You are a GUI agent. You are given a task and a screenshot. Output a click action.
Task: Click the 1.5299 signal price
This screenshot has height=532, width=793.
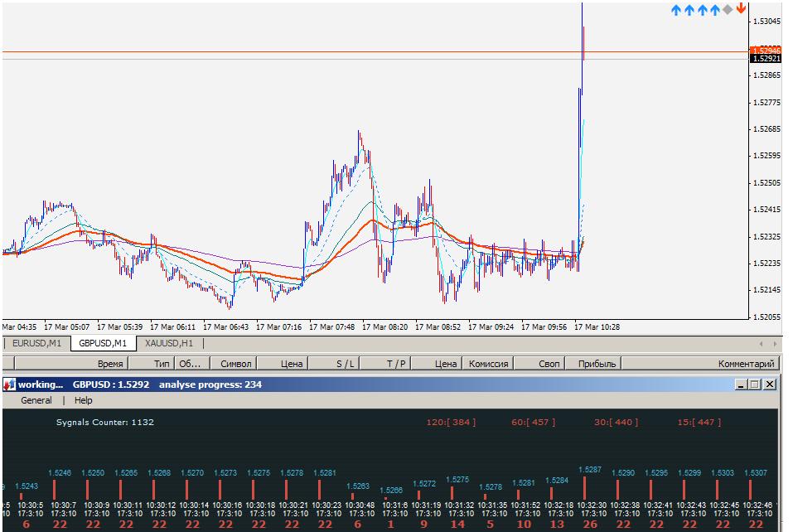[x=689, y=473]
